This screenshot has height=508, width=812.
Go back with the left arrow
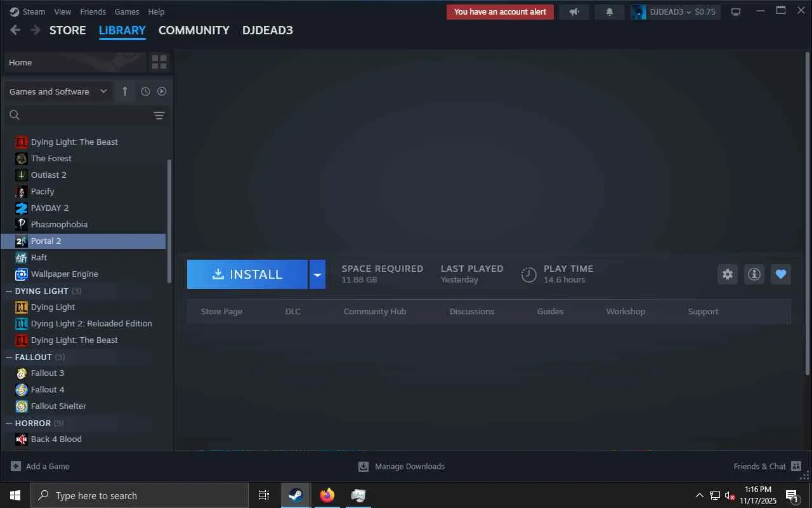click(16, 30)
